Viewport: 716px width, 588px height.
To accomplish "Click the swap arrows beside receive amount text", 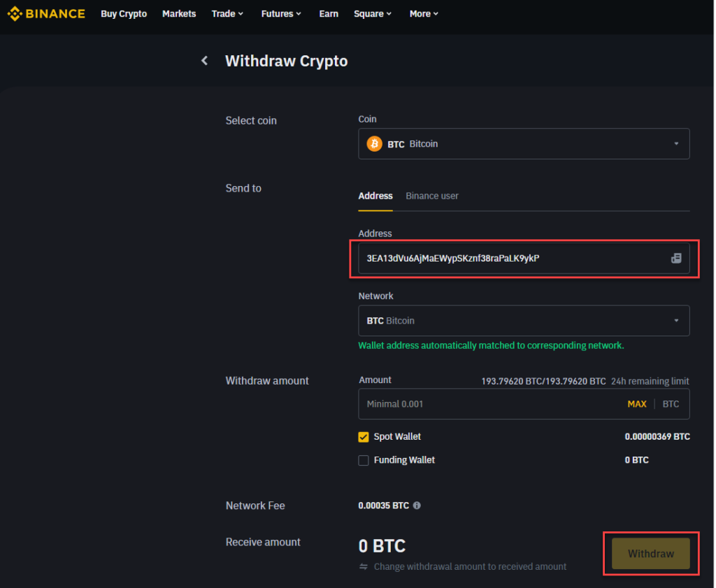I will tap(364, 567).
